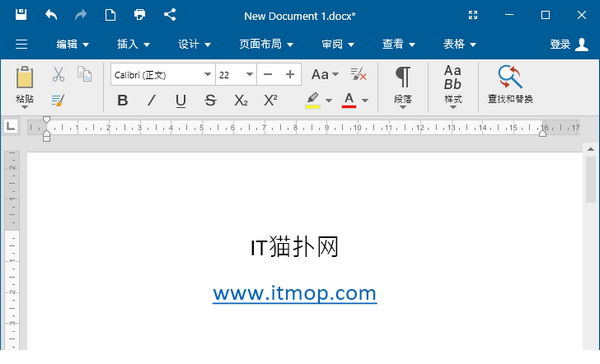Activate the format painter brush icon

point(58,100)
